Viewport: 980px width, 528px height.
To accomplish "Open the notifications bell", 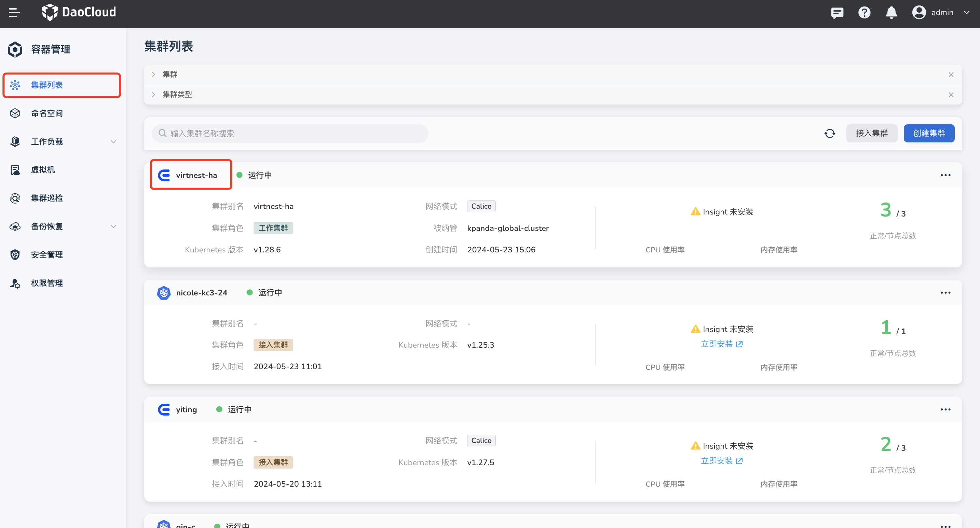I will [891, 13].
